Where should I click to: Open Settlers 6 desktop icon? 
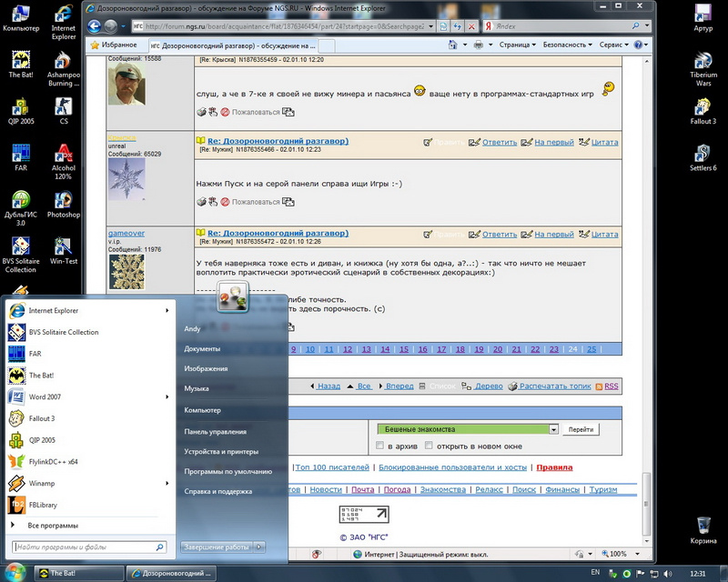tap(703, 157)
